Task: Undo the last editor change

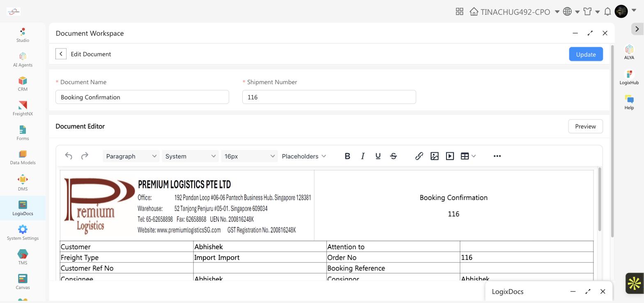Action: 69,156
